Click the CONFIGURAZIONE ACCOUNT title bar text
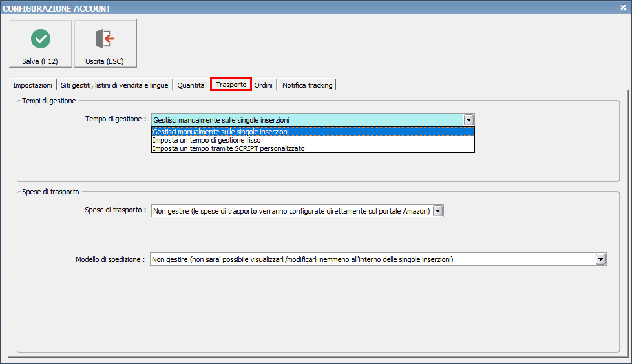 click(x=57, y=8)
